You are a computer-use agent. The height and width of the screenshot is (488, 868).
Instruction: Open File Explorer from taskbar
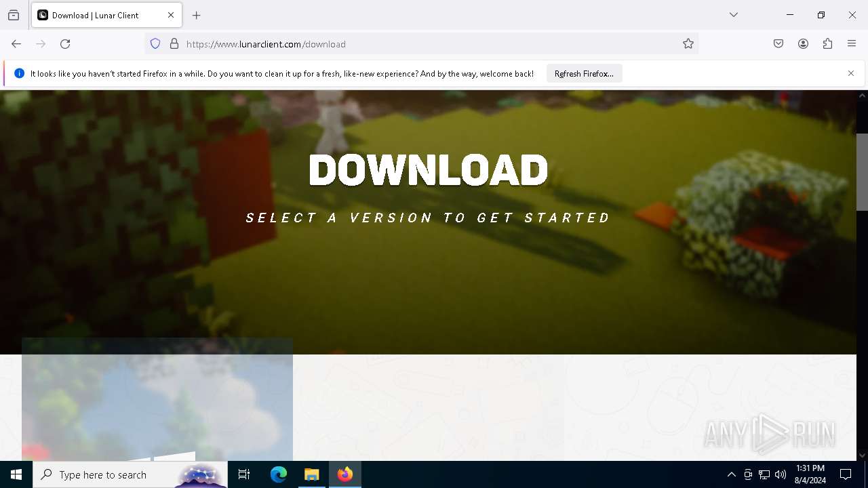point(312,474)
